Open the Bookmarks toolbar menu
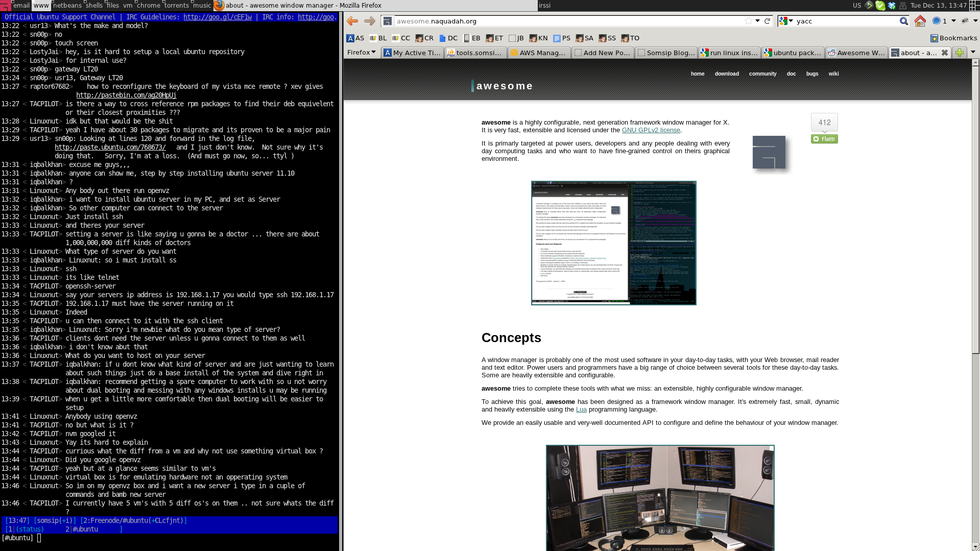The height and width of the screenshot is (551, 980). click(x=953, y=38)
